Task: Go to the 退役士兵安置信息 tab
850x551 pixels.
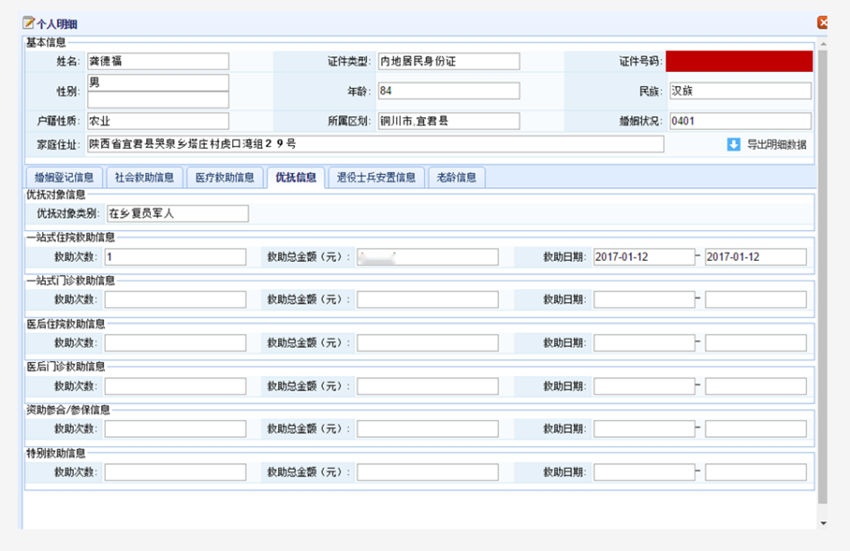Action: point(376,178)
